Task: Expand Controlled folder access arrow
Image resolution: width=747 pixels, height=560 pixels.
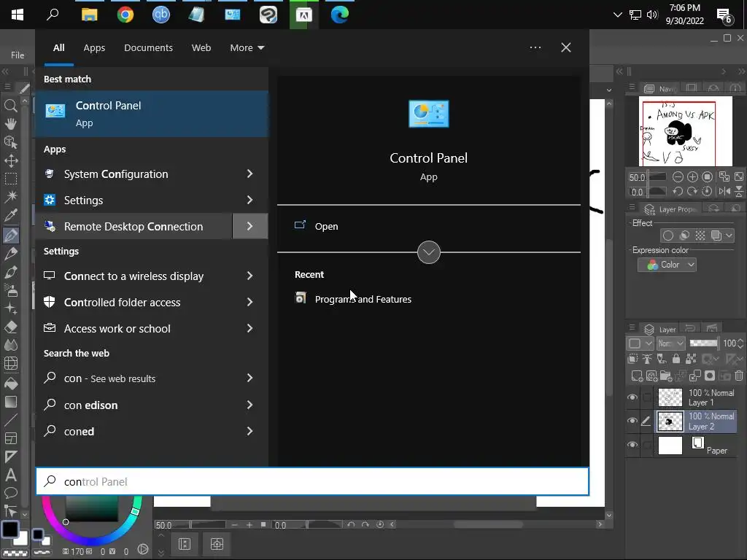Action: pos(250,302)
